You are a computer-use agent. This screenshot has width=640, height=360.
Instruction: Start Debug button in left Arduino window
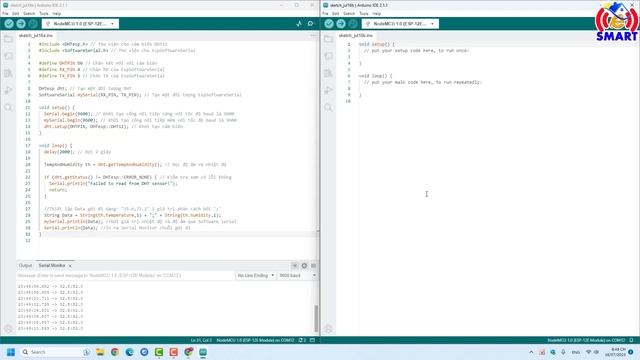coord(33,24)
